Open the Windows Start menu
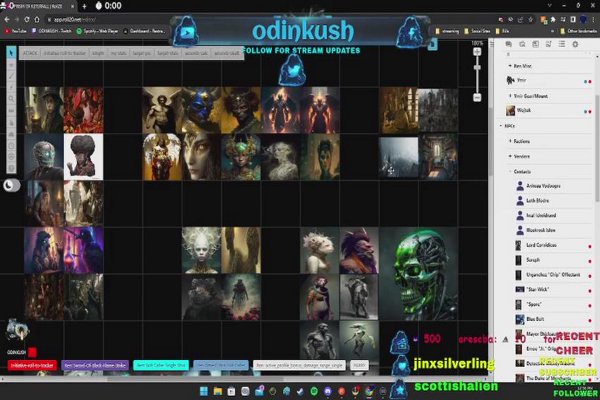Screen dimensions: 600x400 [x=204, y=391]
